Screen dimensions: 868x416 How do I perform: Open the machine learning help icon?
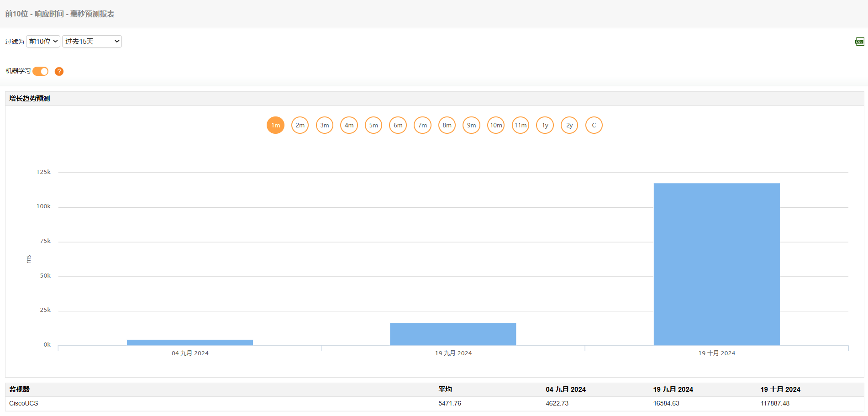tap(59, 71)
